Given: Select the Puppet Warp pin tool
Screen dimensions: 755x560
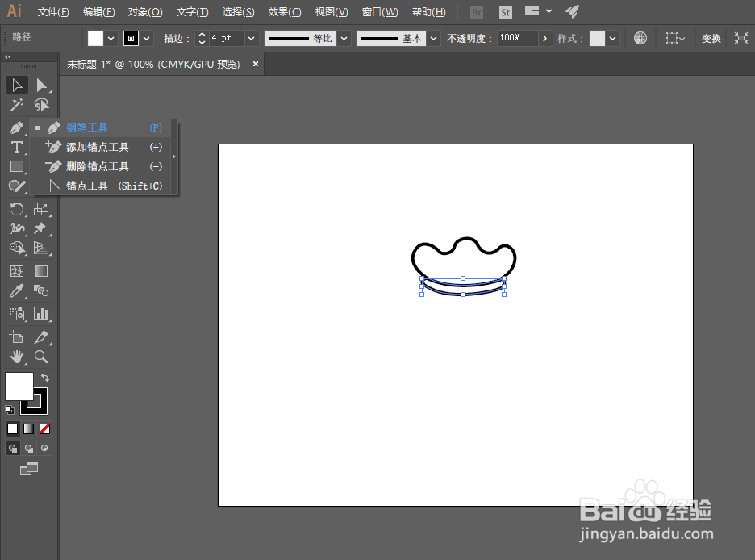Looking at the screenshot, I should click(x=41, y=228).
